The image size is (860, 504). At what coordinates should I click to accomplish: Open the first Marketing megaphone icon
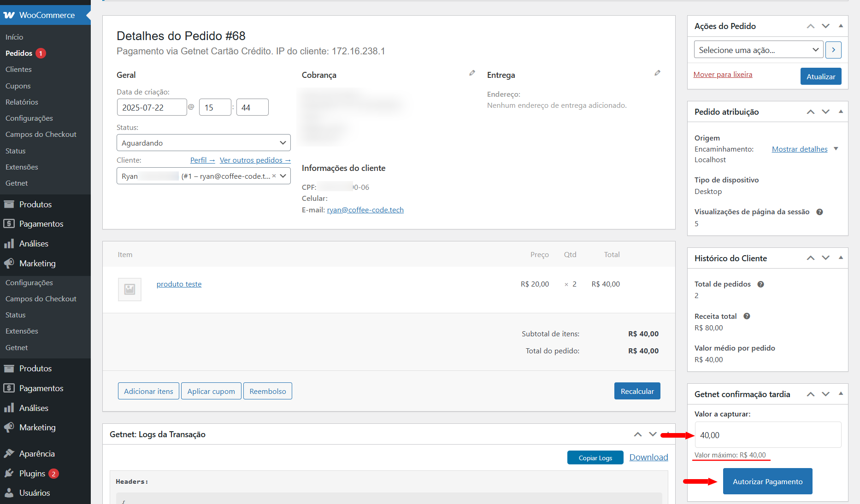tap(9, 264)
